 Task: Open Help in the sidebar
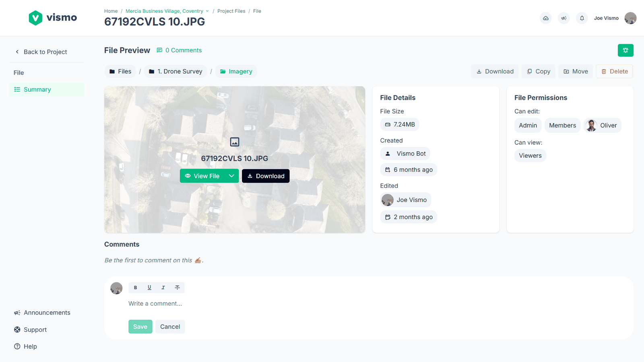25,346
